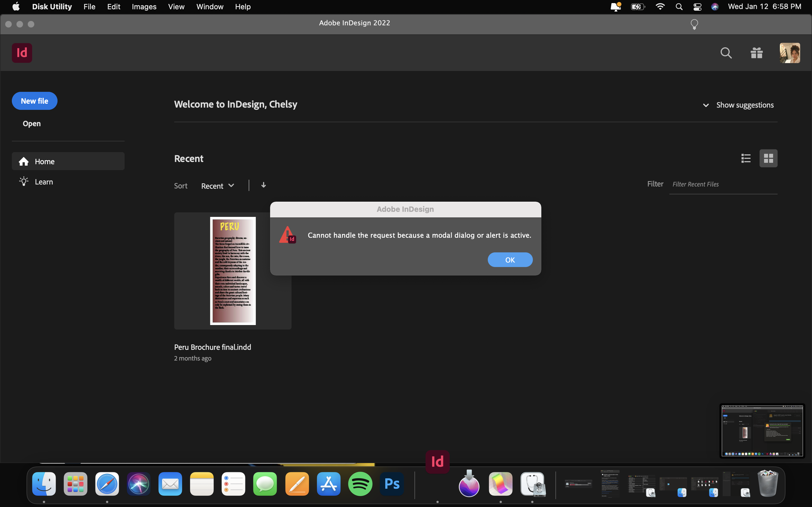This screenshot has width=812, height=507.
Task: Switch recent files to grid view
Action: [768, 158]
